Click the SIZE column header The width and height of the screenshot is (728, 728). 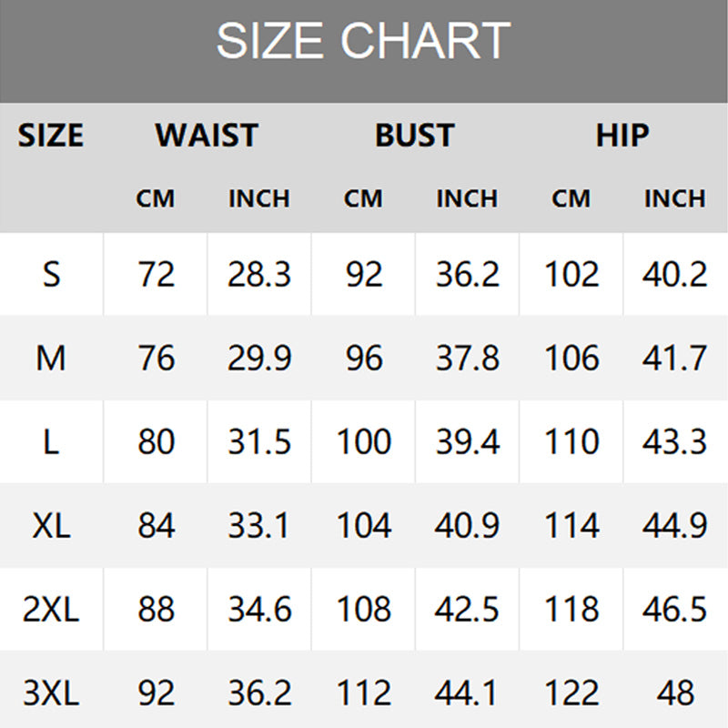[51, 136]
